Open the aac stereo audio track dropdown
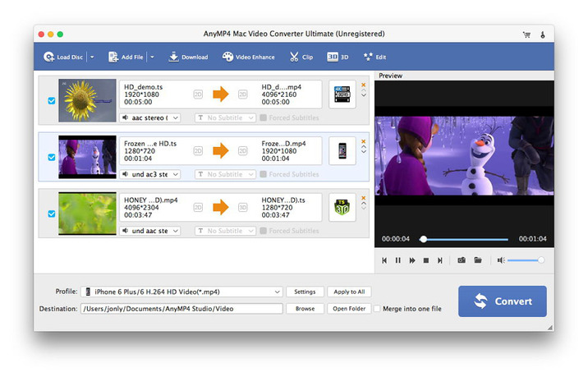 coord(150,117)
